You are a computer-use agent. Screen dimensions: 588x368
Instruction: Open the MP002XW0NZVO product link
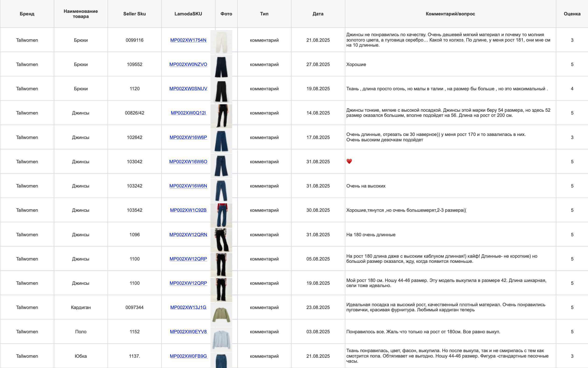(x=188, y=65)
